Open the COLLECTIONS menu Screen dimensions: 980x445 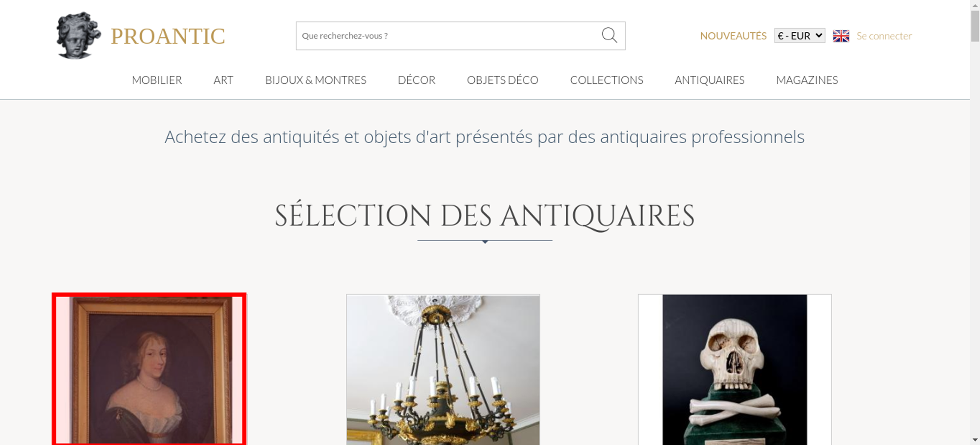(x=607, y=80)
